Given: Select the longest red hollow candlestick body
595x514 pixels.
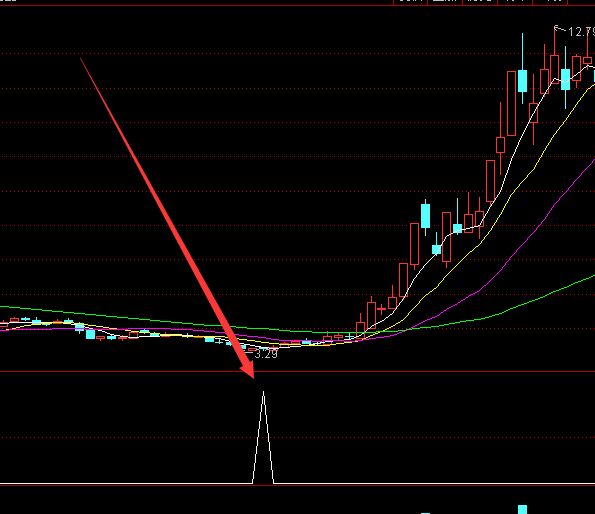Looking at the screenshot, I should (x=512, y=103).
